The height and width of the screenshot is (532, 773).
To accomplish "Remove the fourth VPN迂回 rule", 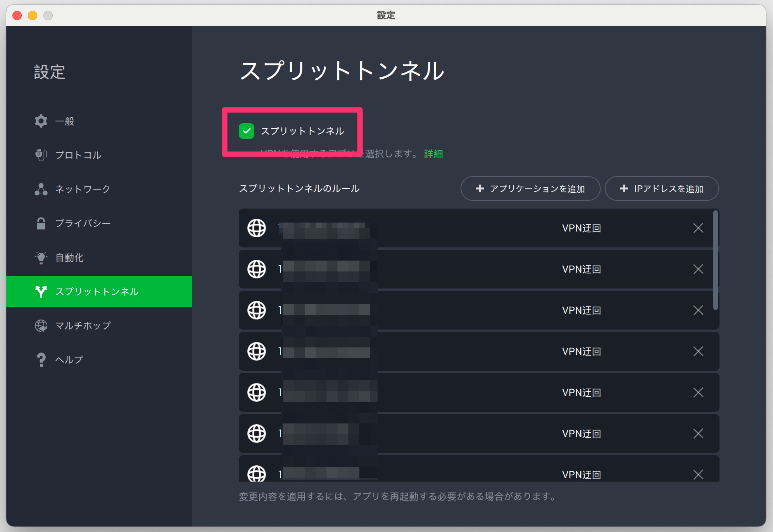I will tap(698, 351).
